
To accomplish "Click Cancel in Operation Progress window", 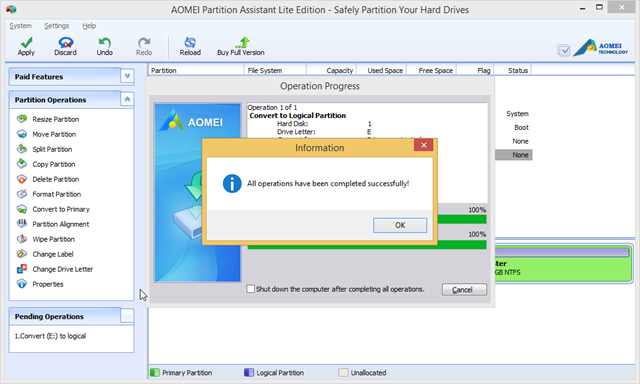I will [x=464, y=290].
